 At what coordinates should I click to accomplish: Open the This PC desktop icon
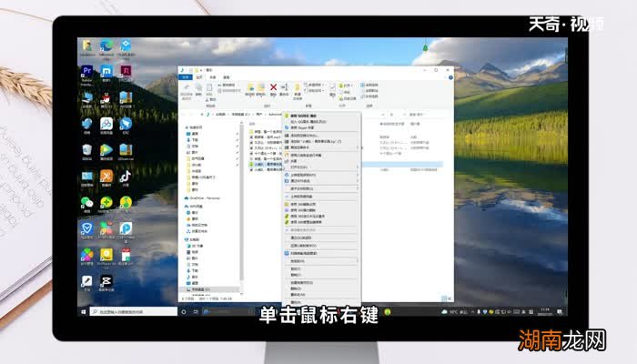[87, 98]
